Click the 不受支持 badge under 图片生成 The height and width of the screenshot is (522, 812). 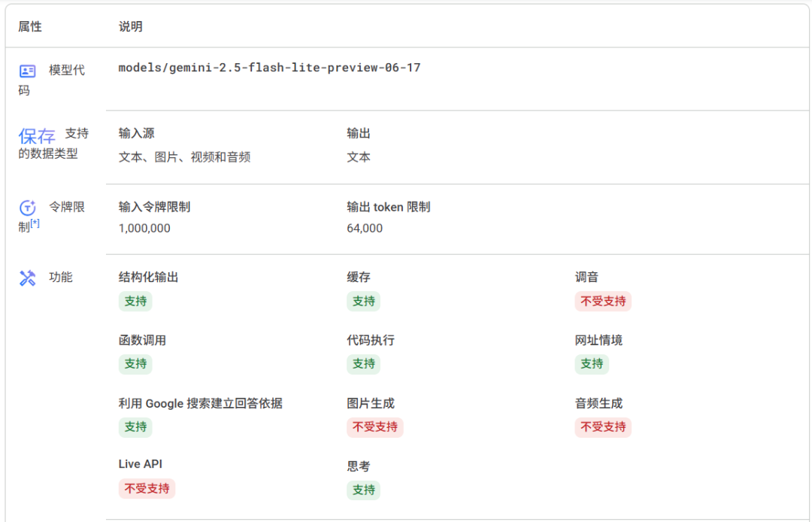[375, 427]
